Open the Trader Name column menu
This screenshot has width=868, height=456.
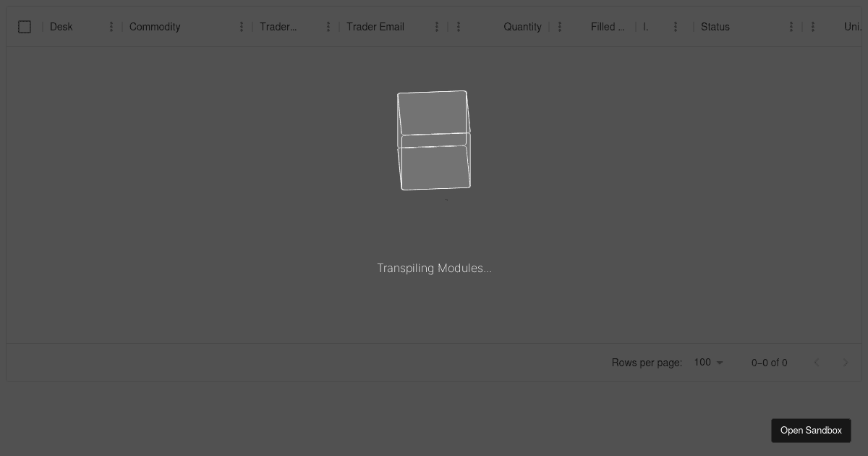pos(328,27)
